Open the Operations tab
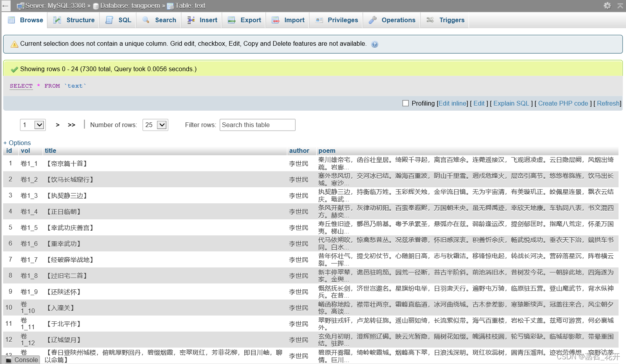 392,20
